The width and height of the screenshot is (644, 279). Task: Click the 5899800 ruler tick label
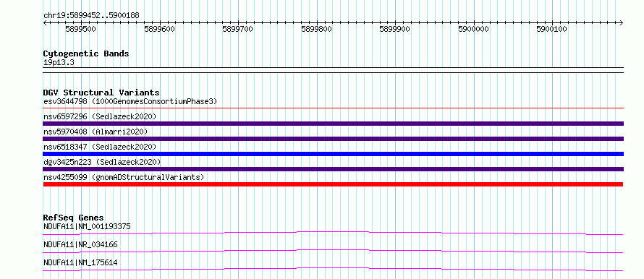(317, 29)
